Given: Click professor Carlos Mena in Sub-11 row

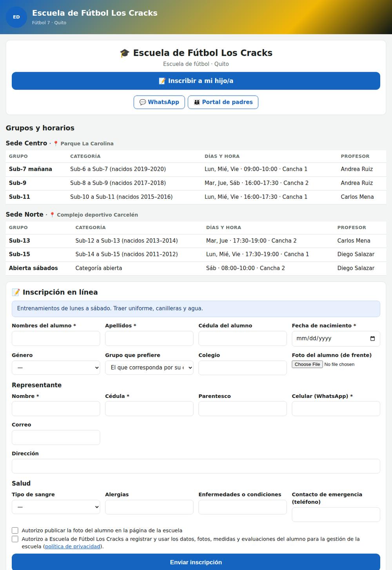Looking at the screenshot, I should [357, 197].
